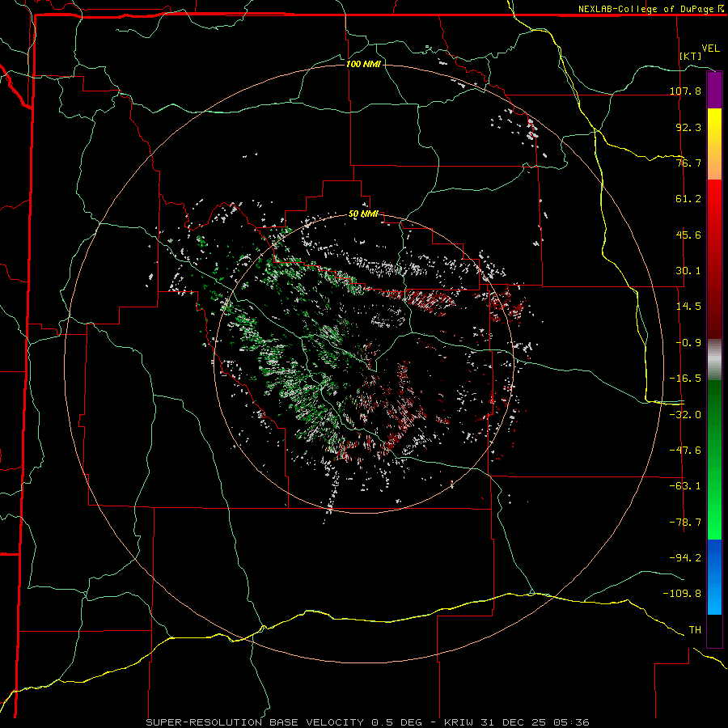Click the -109.8 legend value
Screen dimensions: 728x728
click(x=682, y=594)
